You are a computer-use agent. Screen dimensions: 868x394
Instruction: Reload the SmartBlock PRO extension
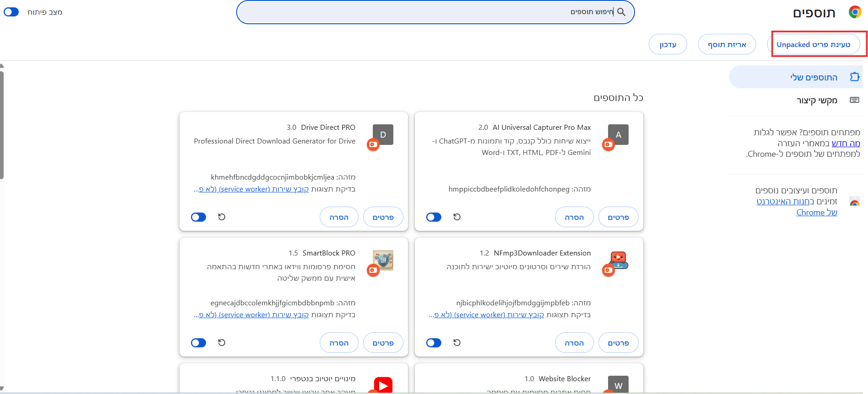pyautogui.click(x=222, y=342)
